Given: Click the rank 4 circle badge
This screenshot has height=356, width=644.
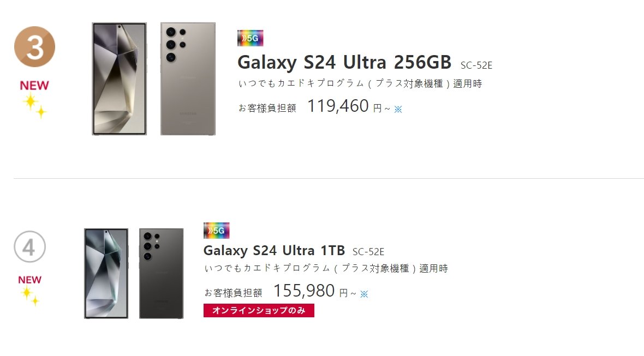Looking at the screenshot, I should [x=29, y=248].
